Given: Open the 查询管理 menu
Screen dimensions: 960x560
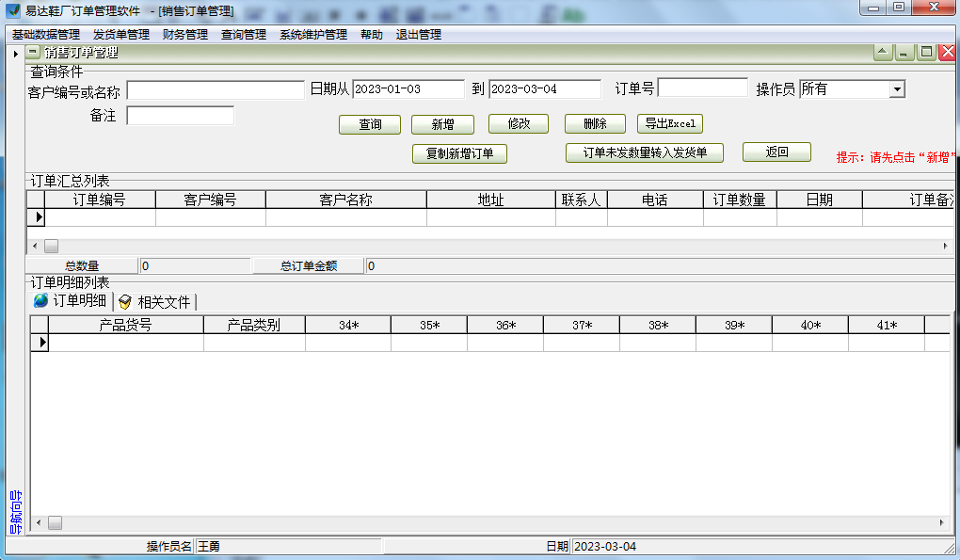Looking at the screenshot, I should pyautogui.click(x=244, y=35).
